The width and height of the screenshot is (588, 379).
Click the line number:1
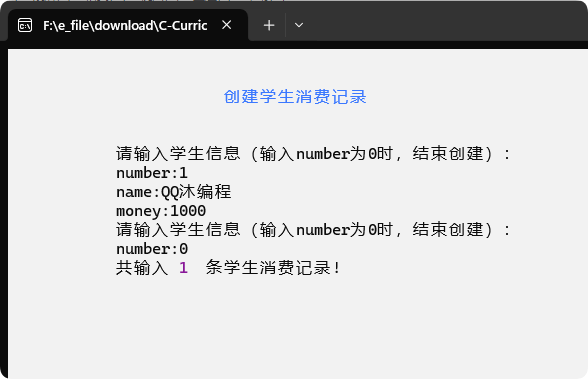click(x=152, y=173)
